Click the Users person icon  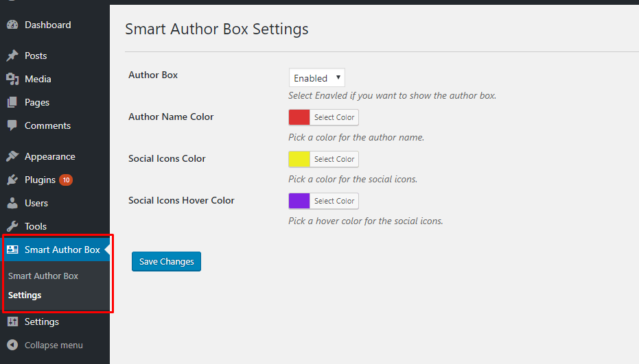(12, 203)
